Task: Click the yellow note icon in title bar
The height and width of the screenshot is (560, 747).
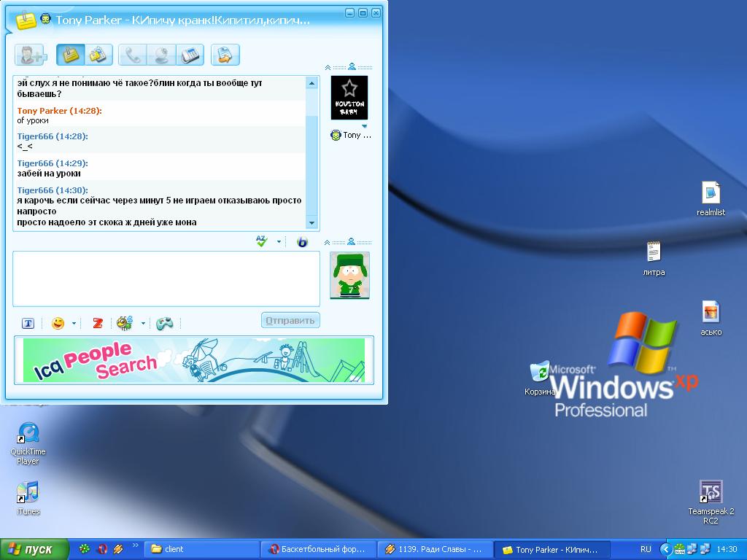Action: [x=26, y=20]
